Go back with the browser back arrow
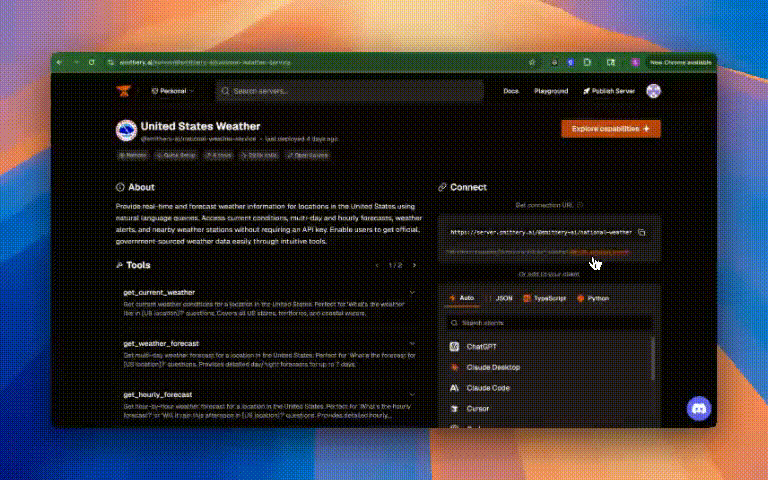 click(59, 63)
